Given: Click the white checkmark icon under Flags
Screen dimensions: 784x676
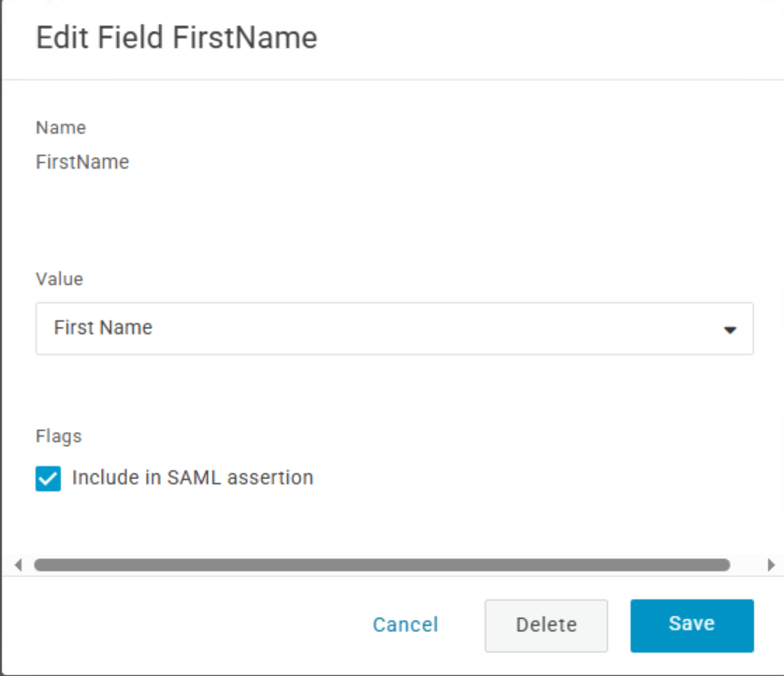Looking at the screenshot, I should click(x=48, y=479).
